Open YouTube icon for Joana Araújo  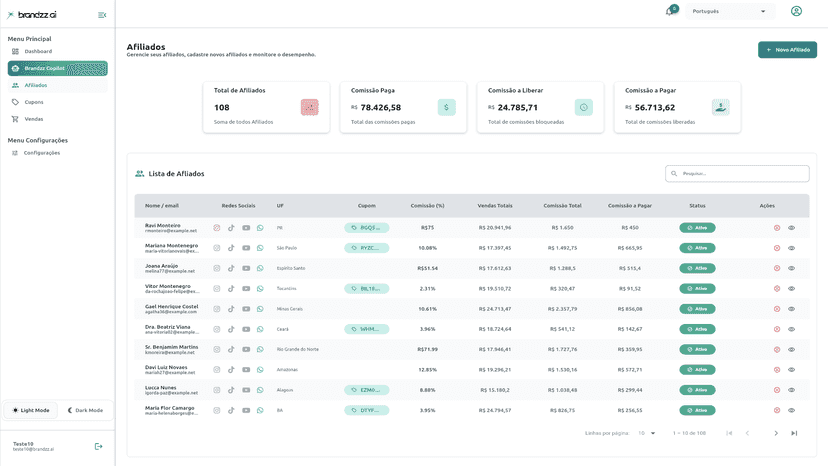tap(246, 268)
